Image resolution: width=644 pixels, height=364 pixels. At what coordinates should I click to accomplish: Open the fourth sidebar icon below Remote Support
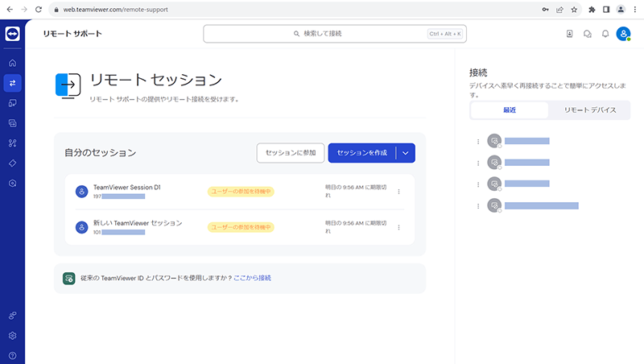tap(12, 103)
